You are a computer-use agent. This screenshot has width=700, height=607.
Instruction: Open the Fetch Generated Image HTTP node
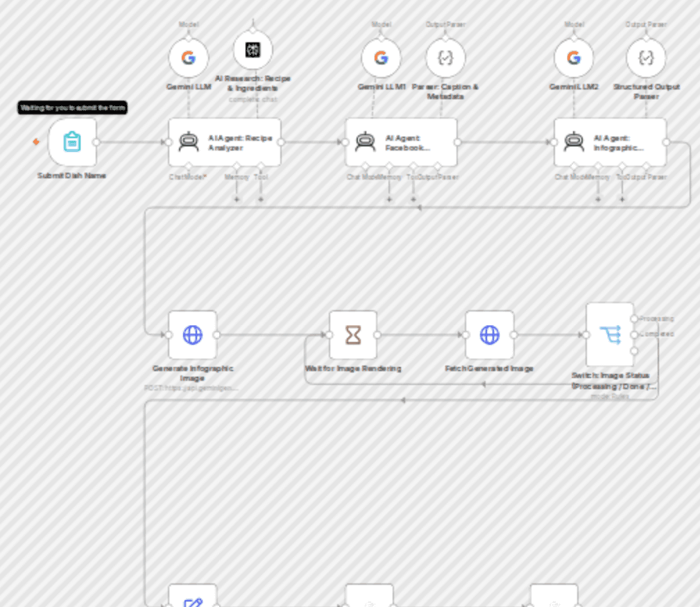[x=490, y=335]
